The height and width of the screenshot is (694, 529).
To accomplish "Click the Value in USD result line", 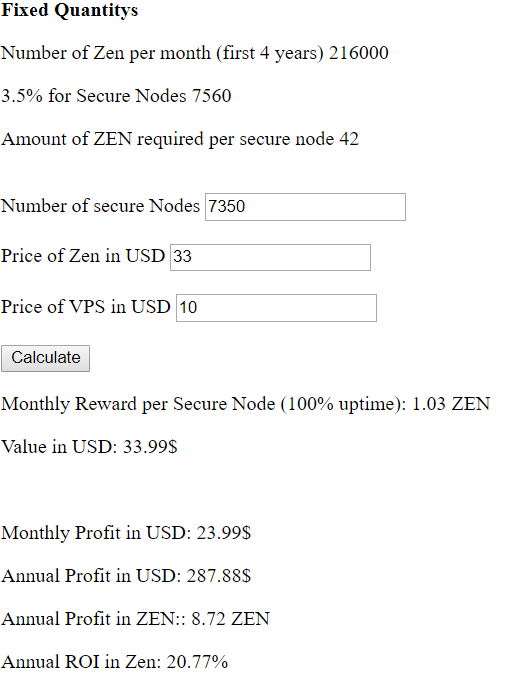I will [x=89, y=447].
